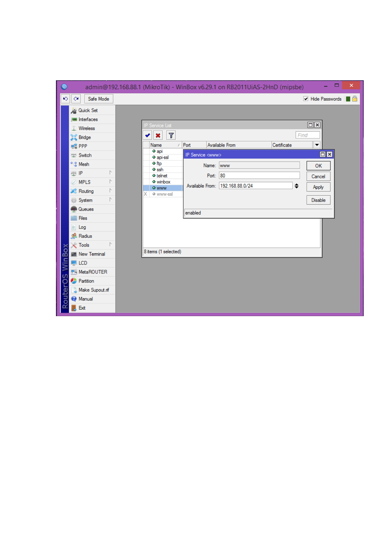Click the Undo arrow in the toolbar
Screen dimensions: 392x554
(x=65, y=99)
